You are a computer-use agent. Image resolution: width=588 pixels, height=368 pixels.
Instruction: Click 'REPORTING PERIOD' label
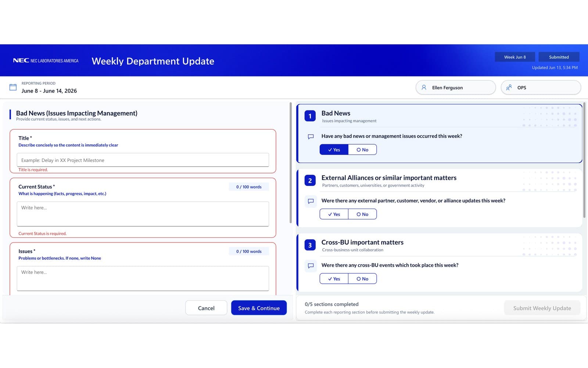[39, 83]
